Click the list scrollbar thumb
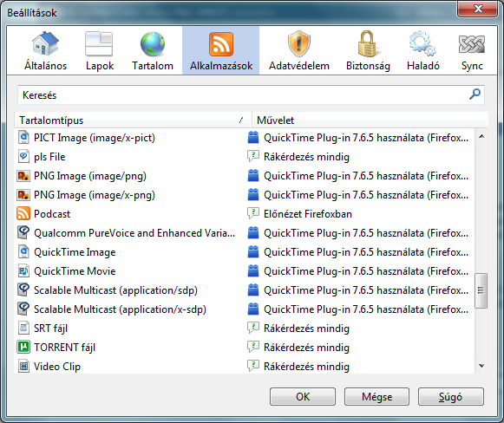 coord(481,290)
